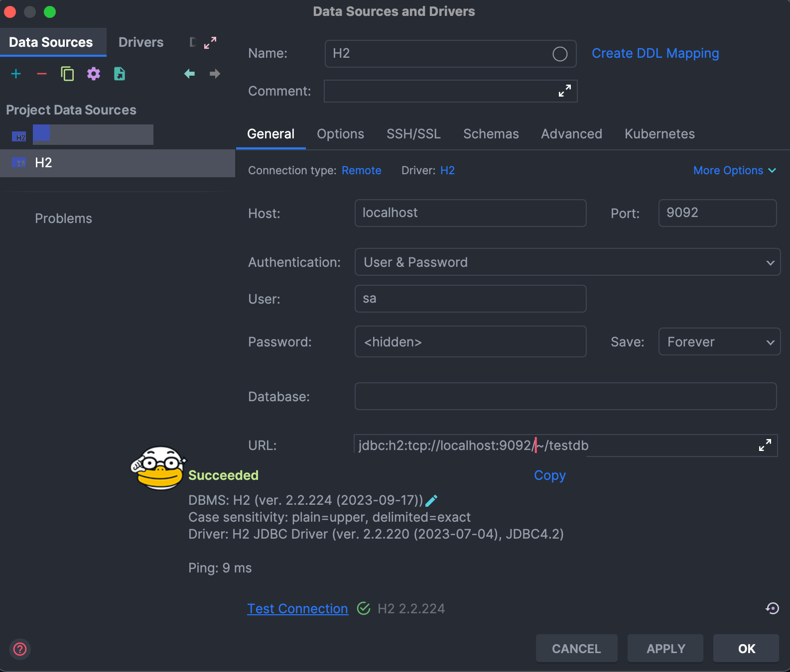The height and width of the screenshot is (672, 790).
Task: Click the pencil icon next to the DBMS version
Action: click(431, 500)
